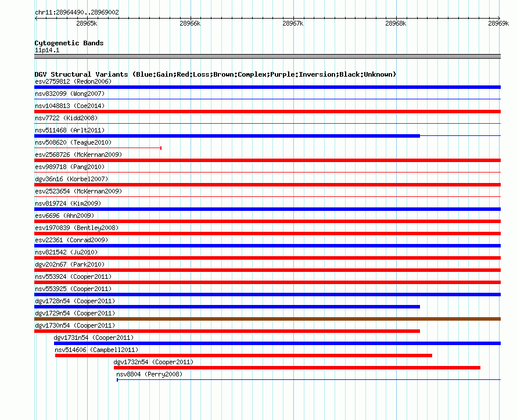Select the esv6696 (Ahn2009) label
Image resolution: width=517 pixels, height=420 pixels.
(64, 216)
